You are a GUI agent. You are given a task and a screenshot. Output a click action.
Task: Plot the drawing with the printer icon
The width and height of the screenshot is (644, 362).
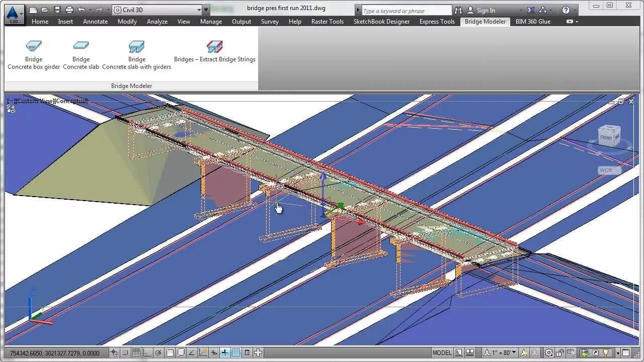coord(69,10)
